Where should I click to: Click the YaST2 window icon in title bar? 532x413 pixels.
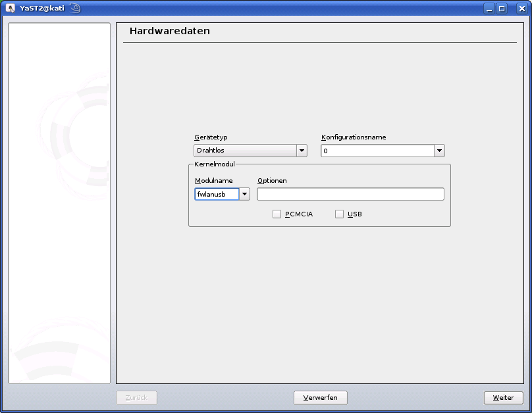pyautogui.click(x=10, y=8)
